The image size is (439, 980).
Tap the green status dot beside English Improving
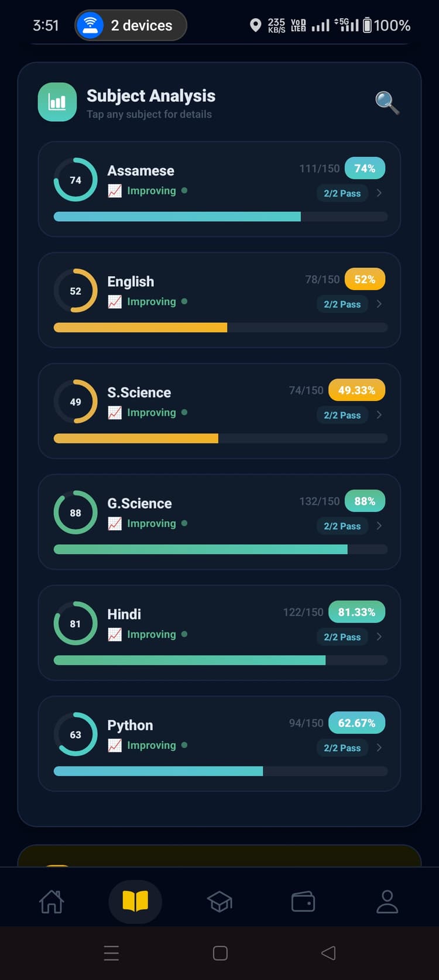[184, 301]
